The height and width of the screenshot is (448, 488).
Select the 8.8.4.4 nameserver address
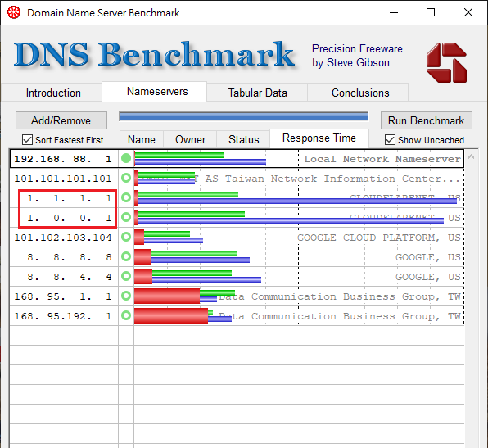[70, 277]
